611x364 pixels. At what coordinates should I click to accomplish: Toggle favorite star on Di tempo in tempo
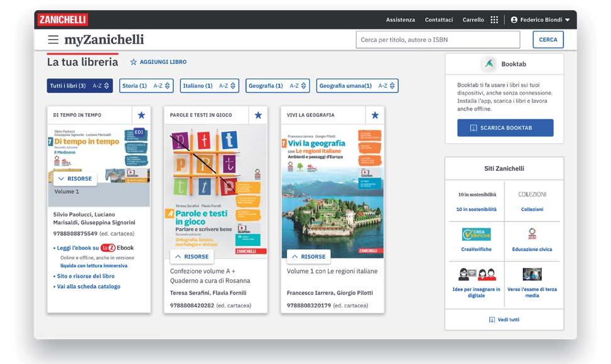pos(141,115)
